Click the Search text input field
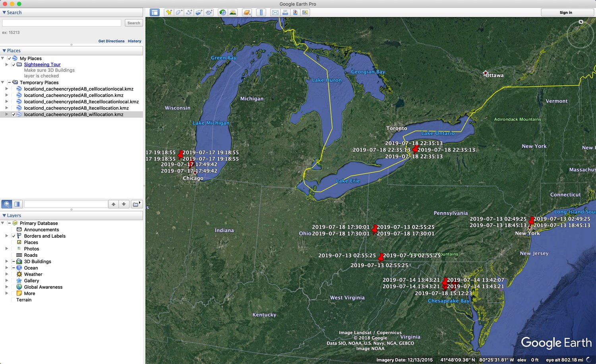 pyautogui.click(x=62, y=23)
